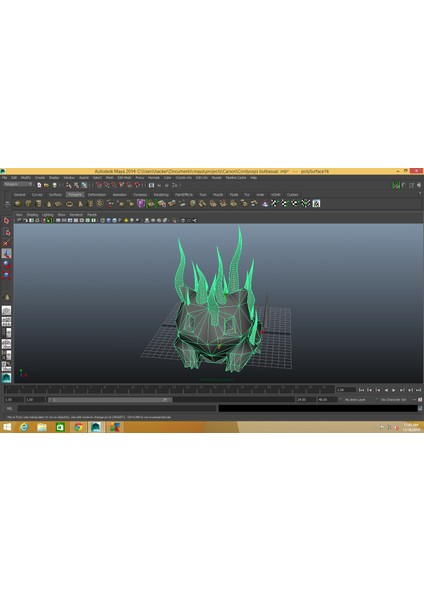This screenshot has height=600, width=424.
Task: Select the Move tool in the toolbox
Action: coord(6,253)
